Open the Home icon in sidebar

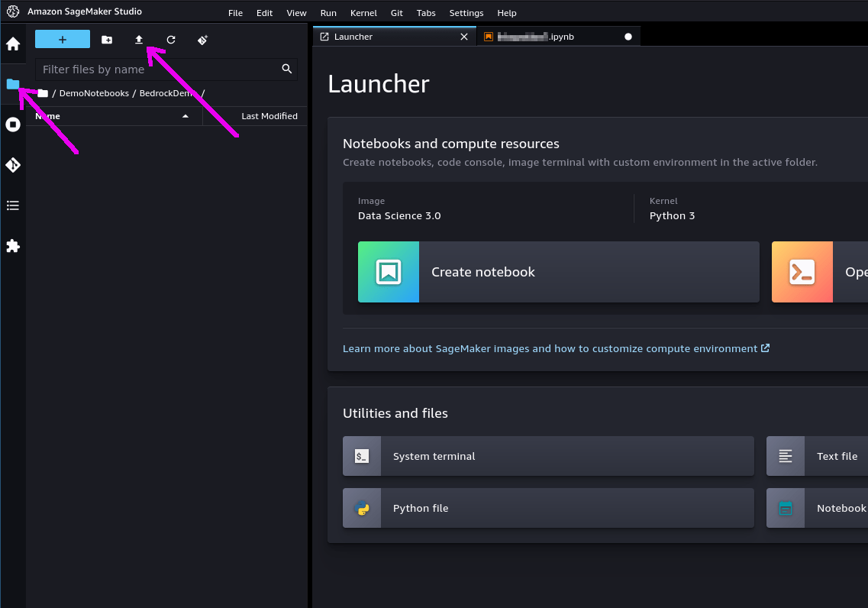click(x=13, y=44)
